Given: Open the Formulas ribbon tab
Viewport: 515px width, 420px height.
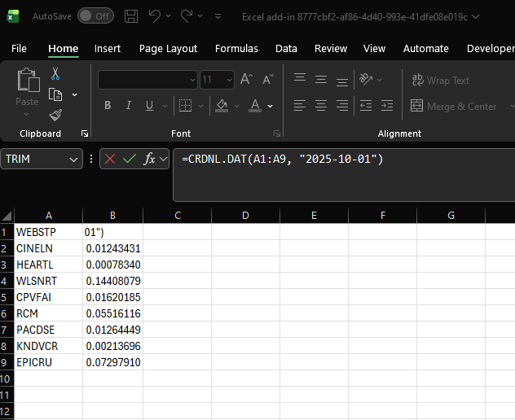Looking at the screenshot, I should pyautogui.click(x=236, y=49).
